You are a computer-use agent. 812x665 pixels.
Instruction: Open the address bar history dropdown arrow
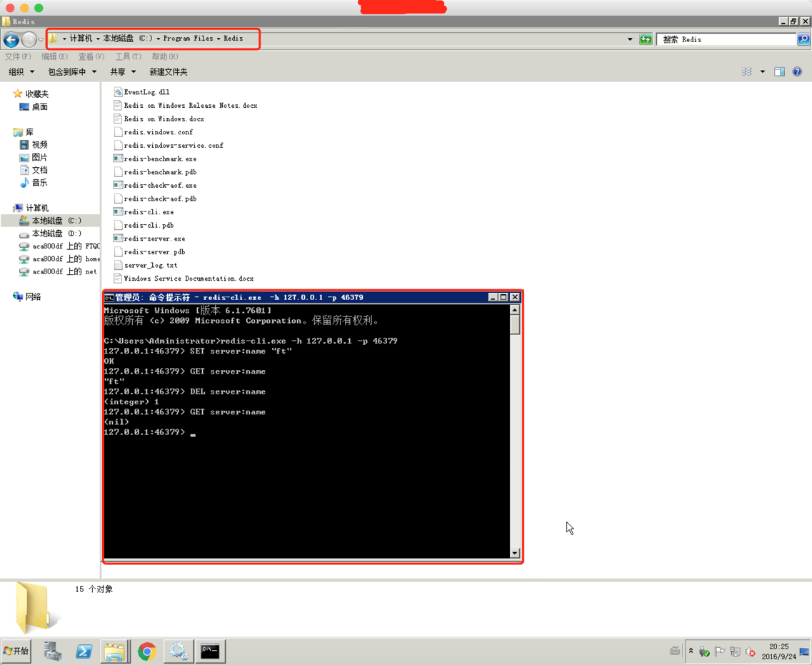(630, 39)
